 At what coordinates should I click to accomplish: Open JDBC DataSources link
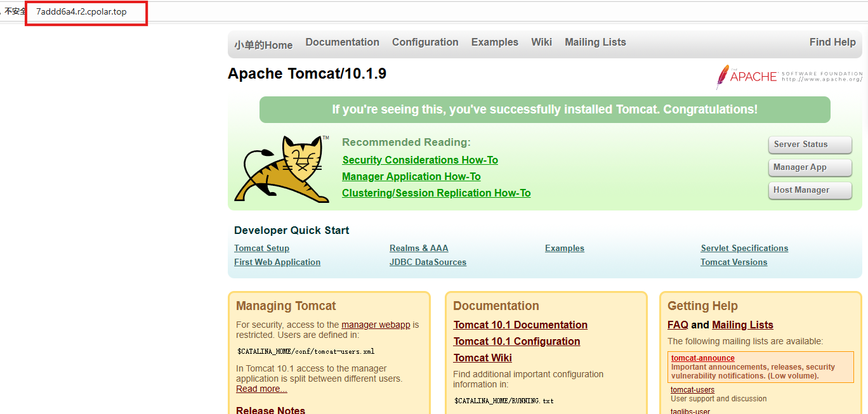click(428, 262)
